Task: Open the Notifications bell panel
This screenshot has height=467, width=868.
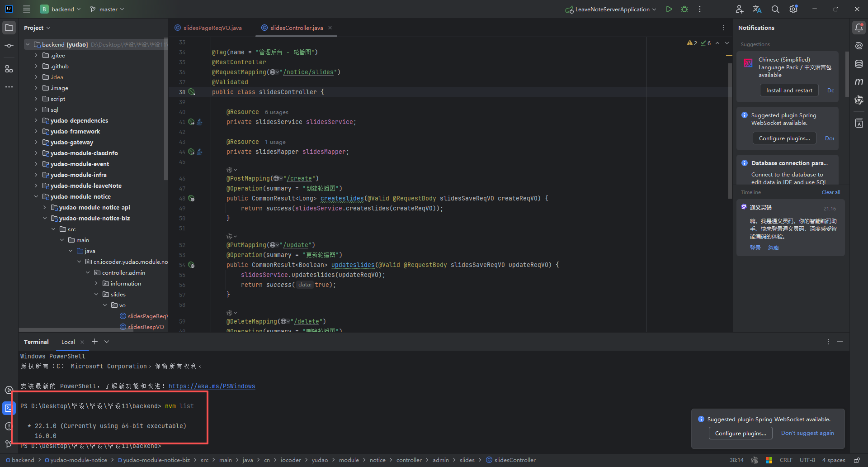Action: tap(859, 27)
